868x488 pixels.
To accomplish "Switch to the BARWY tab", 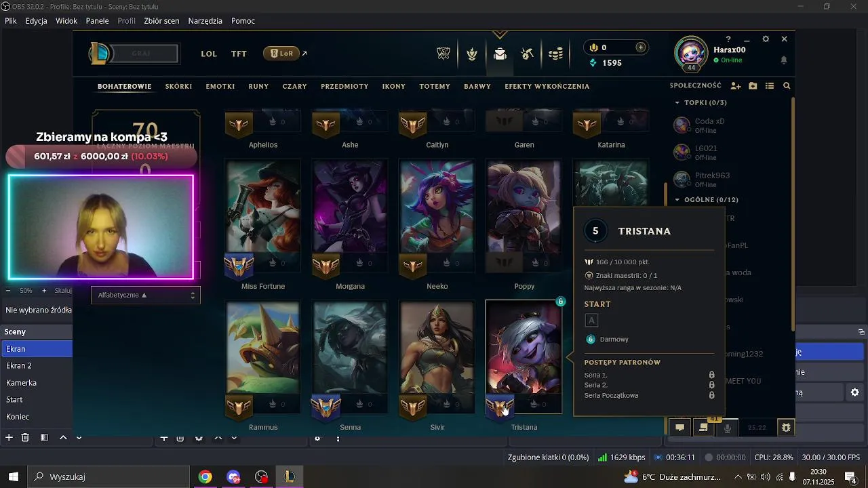I will coord(477,87).
